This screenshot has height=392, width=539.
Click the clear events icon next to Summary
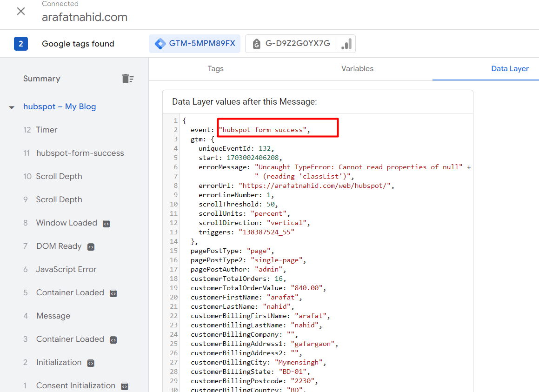point(128,79)
